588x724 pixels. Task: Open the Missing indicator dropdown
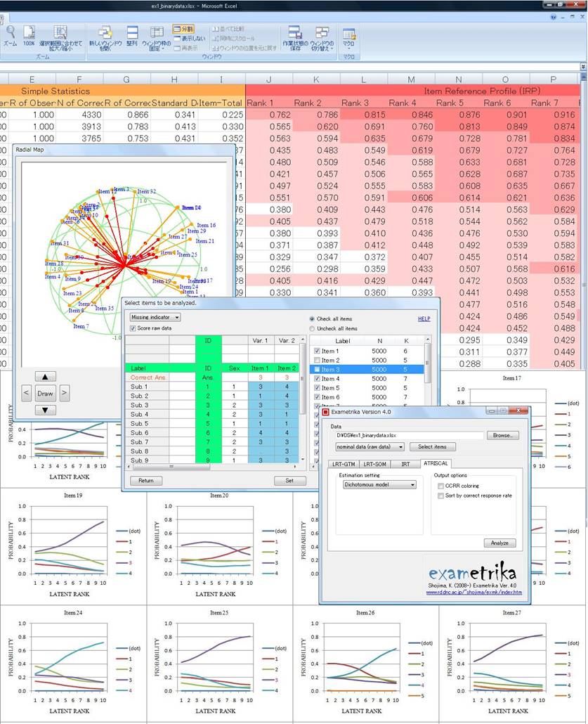pos(155,317)
